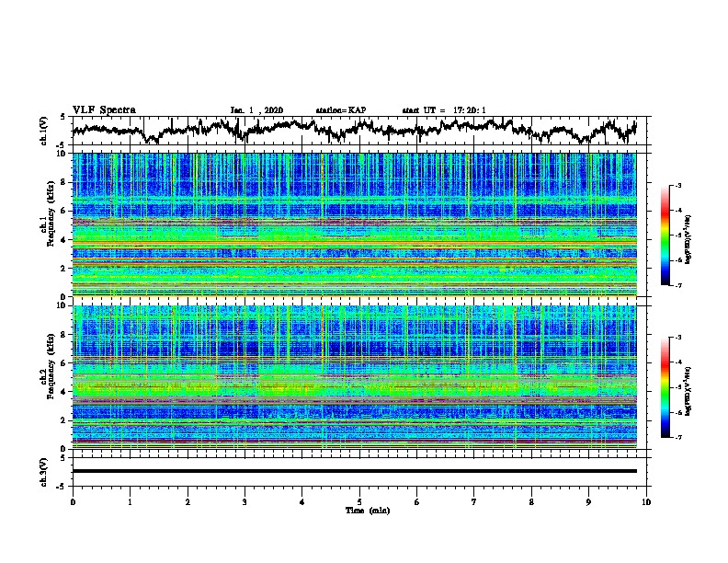This screenshot has width=728, height=563.
Task: Click the ch.1 color bar log(PSD) unit label
Action: click(x=688, y=239)
